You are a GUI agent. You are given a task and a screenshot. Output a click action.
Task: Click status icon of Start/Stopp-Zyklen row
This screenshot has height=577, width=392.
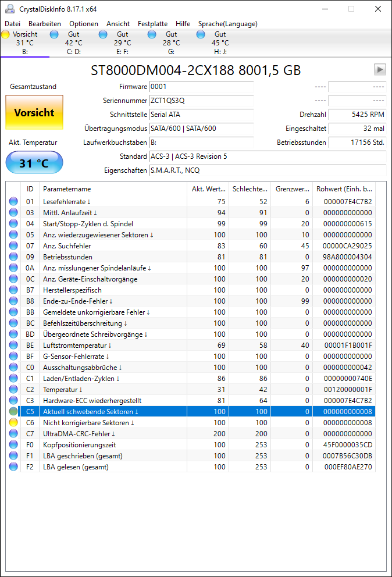click(x=13, y=223)
